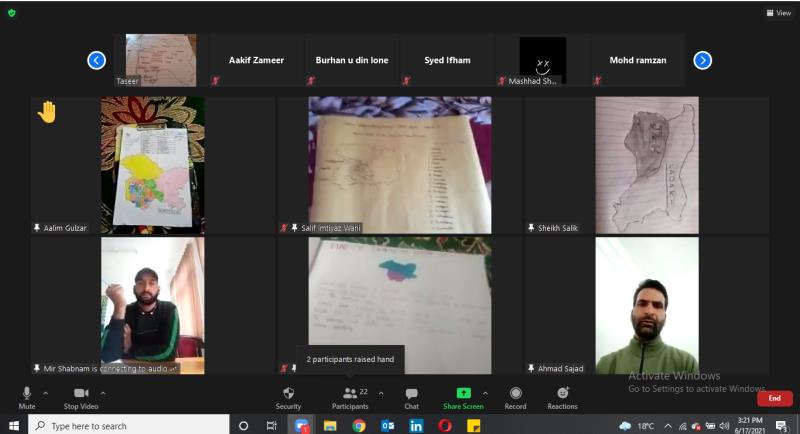This screenshot has width=800, height=434.
Task: Click the green Share Screen icon
Action: (463, 395)
